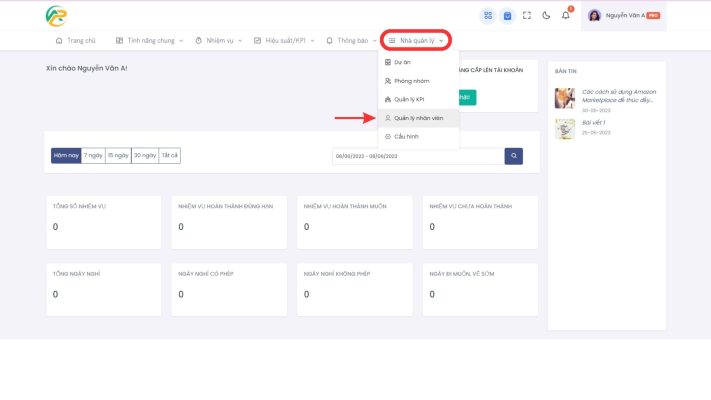
Task: Open the Tính năng chung menu
Action: [x=149, y=40]
